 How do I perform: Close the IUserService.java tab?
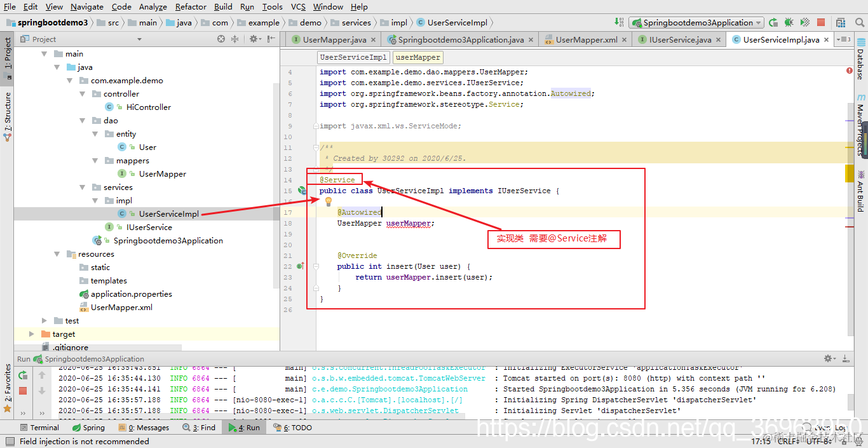point(719,39)
